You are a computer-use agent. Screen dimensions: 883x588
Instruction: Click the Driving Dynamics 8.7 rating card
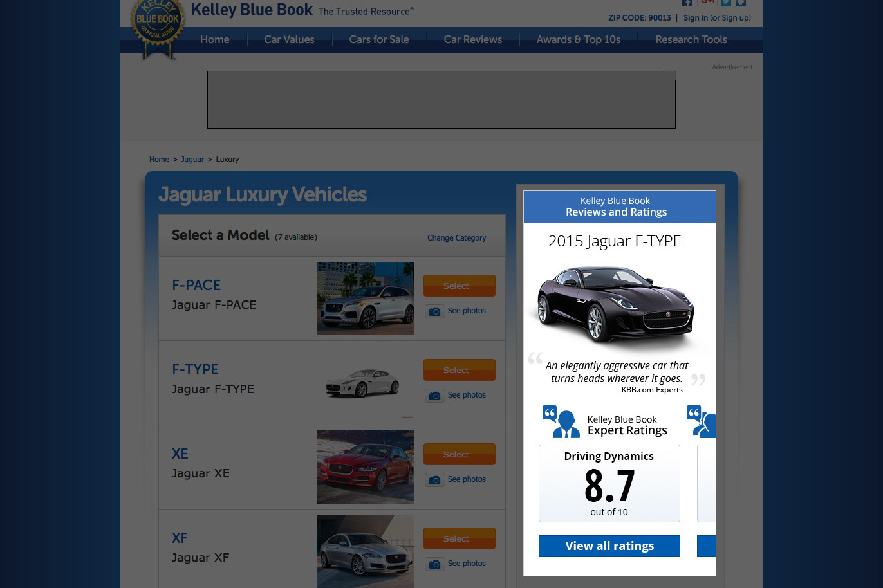(609, 484)
